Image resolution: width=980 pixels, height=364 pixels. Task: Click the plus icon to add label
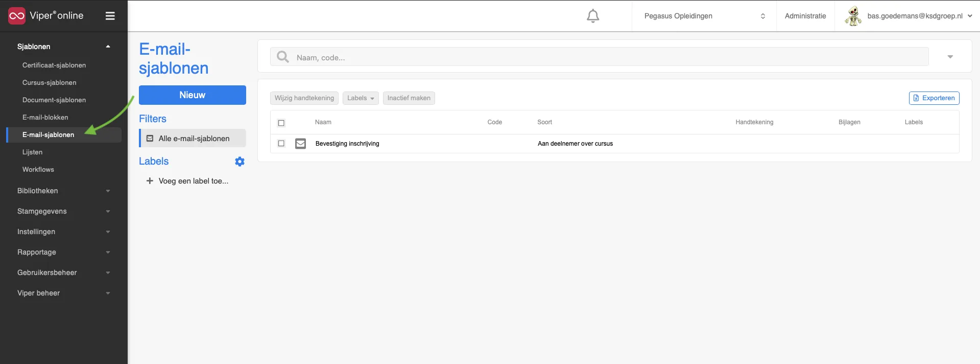(x=150, y=181)
